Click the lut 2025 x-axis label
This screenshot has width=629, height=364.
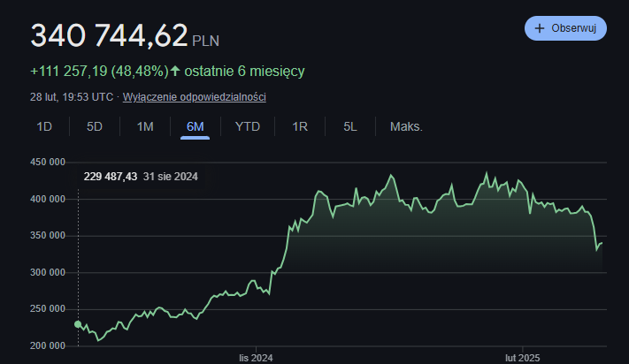tap(522, 357)
